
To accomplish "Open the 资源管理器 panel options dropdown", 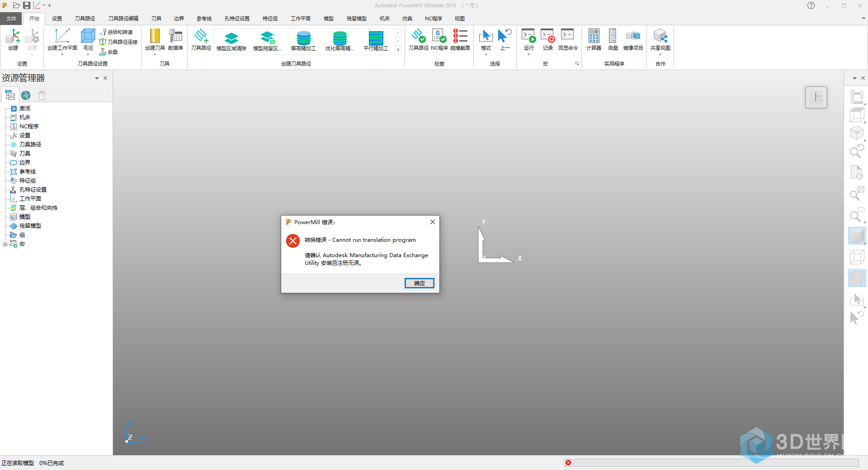I will [x=97, y=78].
